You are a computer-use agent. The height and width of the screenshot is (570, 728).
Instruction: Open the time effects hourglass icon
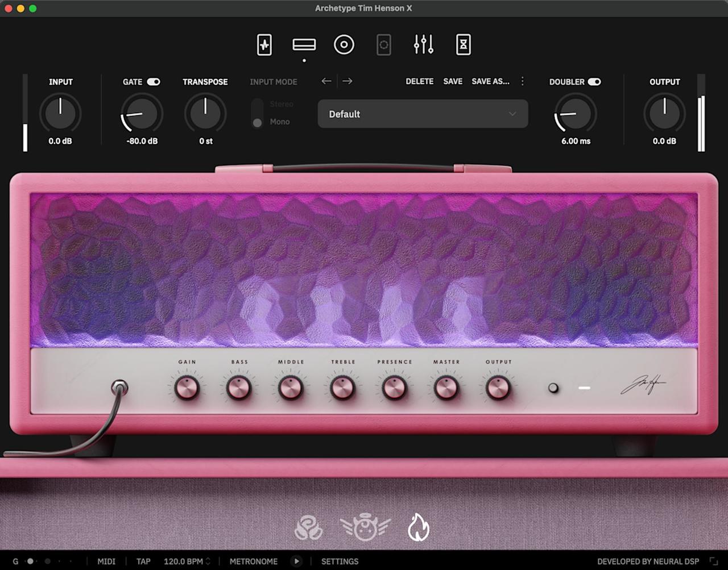click(x=464, y=45)
